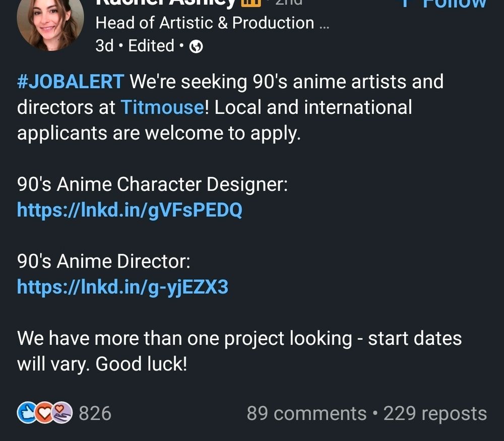504x441 pixels.
Task: Open the Character Designer lnkd.in/gVFsPEDQ link
Action: click(x=130, y=210)
